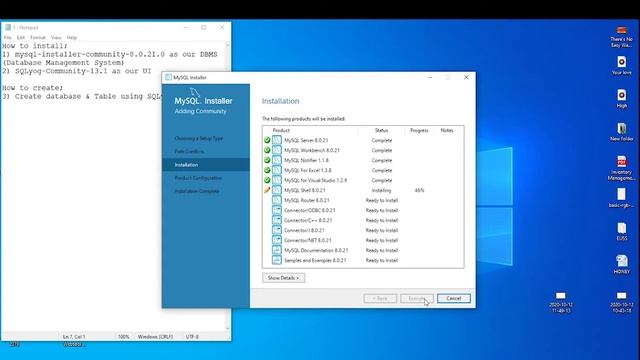
Task: Click the Connector/J 8.0.21 product icon
Action: pos(277,230)
